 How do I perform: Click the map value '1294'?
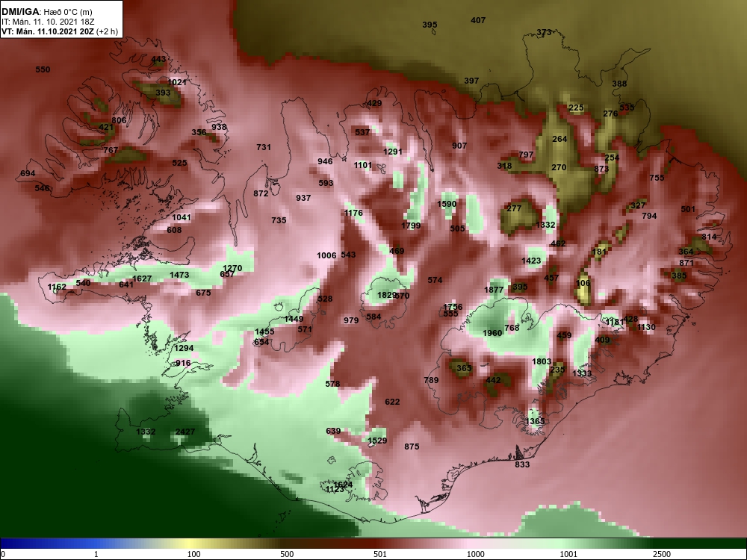click(184, 348)
